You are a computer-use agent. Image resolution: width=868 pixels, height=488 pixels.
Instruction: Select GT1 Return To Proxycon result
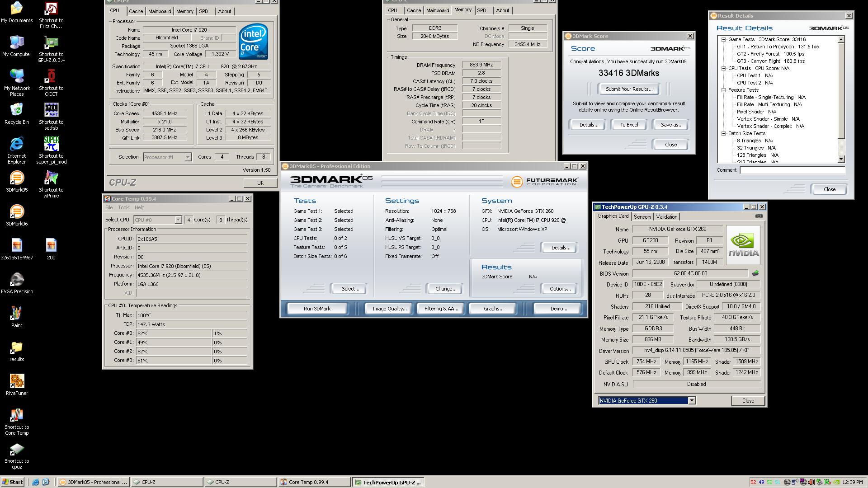tap(778, 47)
